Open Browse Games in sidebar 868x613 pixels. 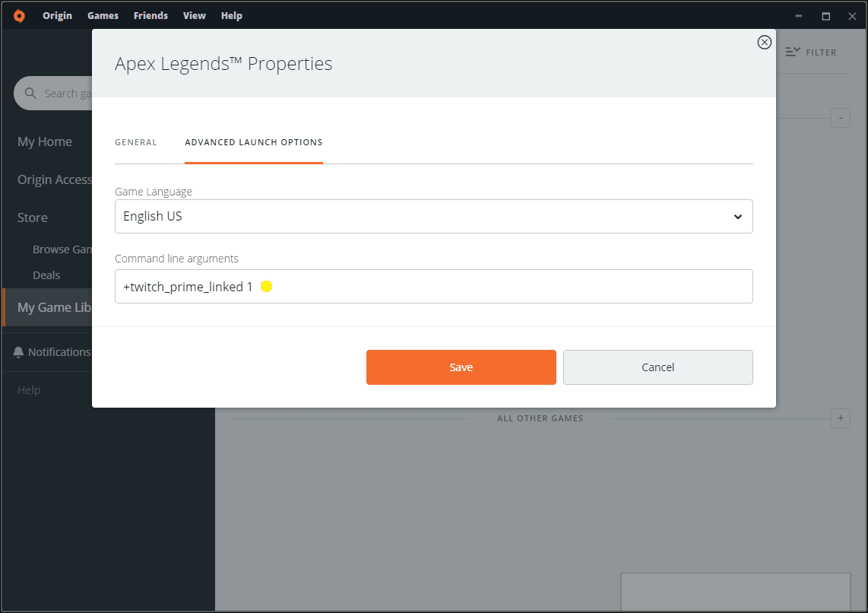[x=62, y=249]
